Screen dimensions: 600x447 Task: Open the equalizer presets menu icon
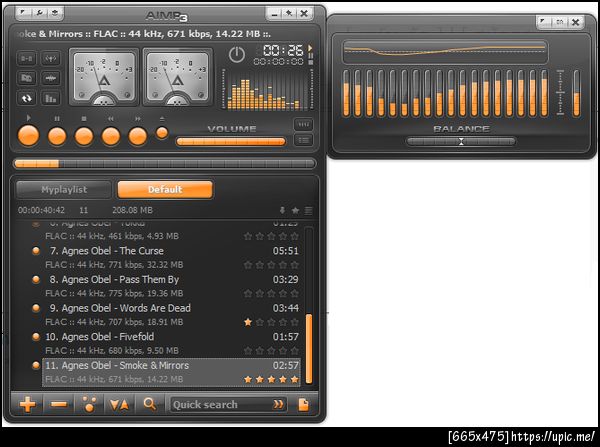pos(544,22)
